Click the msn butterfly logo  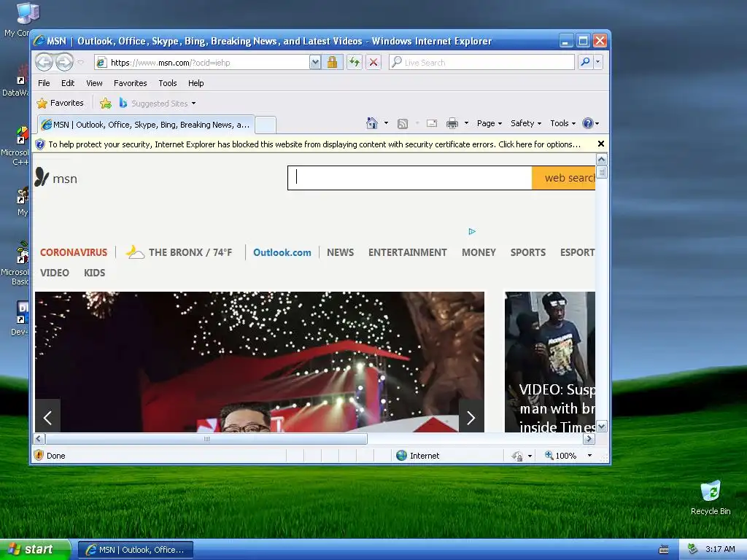55,178
